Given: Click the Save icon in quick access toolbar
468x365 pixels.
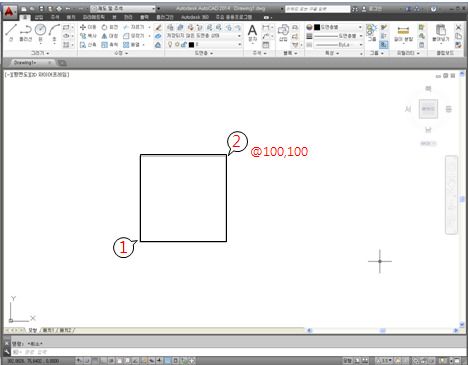Looking at the screenshot, I should pos(41,9).
